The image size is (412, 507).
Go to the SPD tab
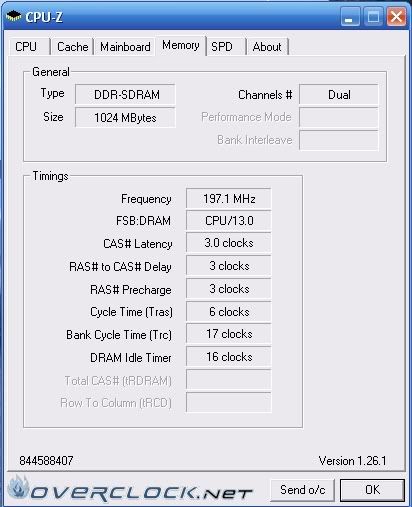click(226, 47)
